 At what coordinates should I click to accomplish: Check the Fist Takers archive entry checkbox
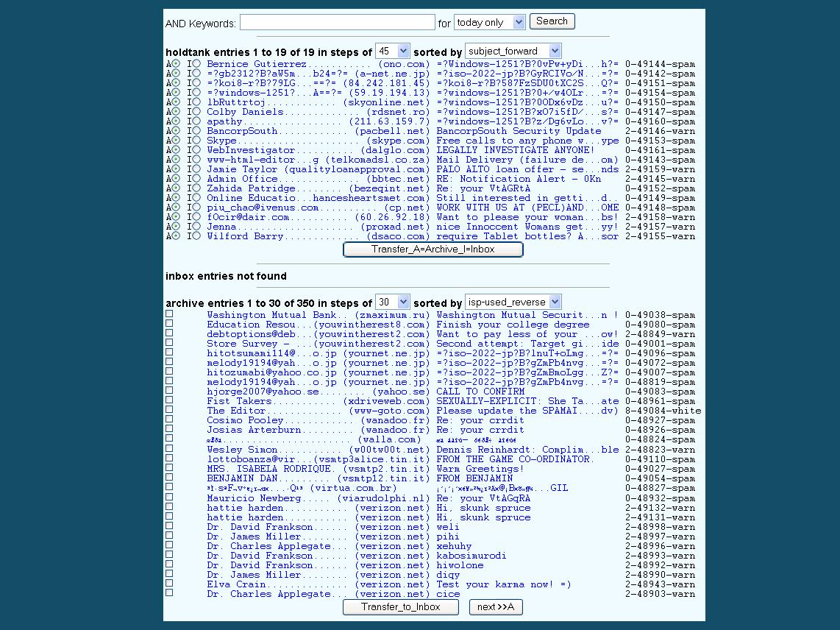169,400
